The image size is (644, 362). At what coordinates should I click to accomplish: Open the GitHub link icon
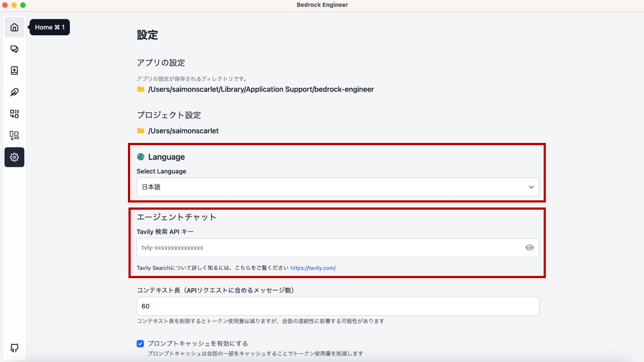[14, 348]
